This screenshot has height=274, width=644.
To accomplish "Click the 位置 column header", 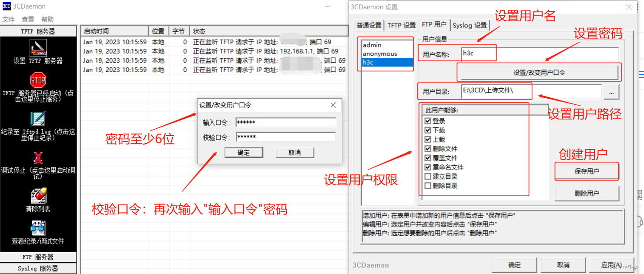I will (158, 31).
